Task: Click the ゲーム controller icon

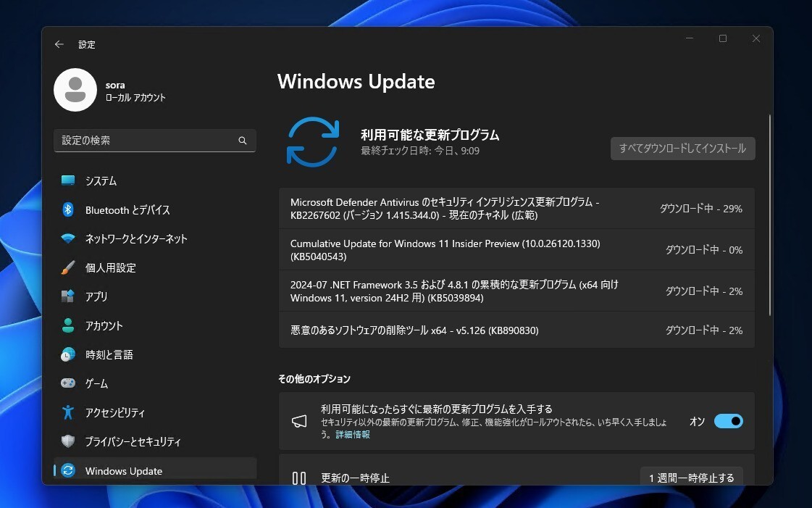Action: 69,383
